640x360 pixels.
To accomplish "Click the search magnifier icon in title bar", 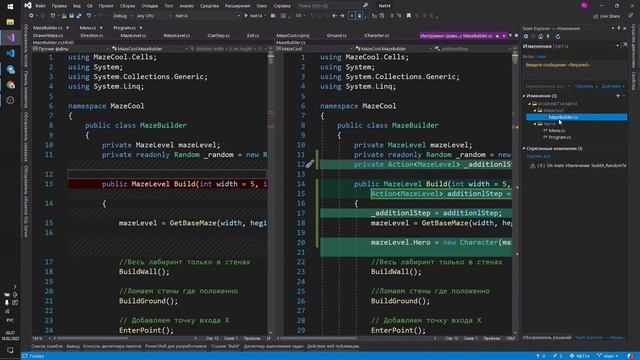I will (x=365, y=6).
